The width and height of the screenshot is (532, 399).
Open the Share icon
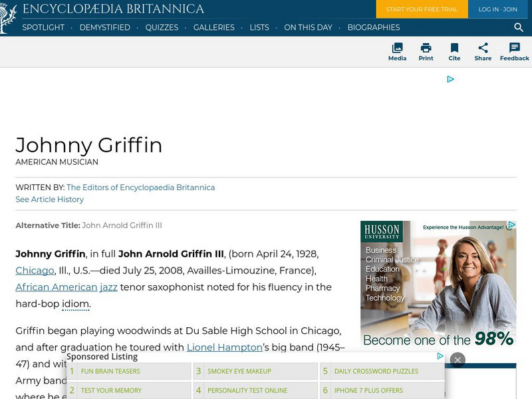483,48
